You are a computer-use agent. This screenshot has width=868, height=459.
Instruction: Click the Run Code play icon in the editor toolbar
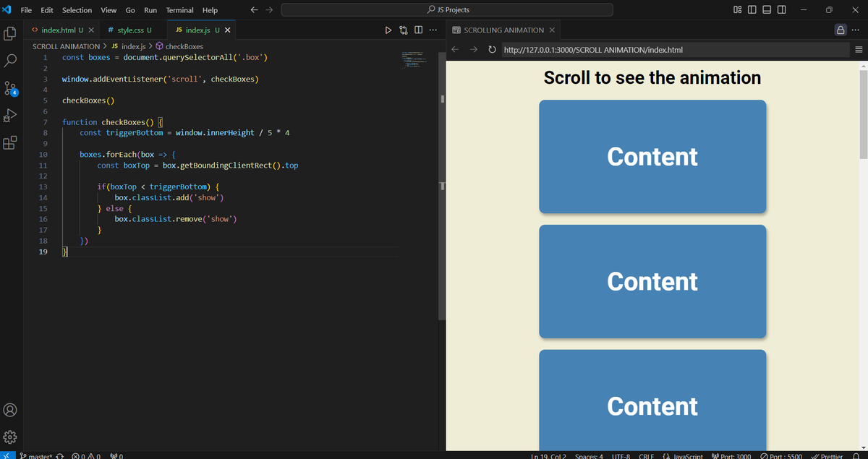[x=388, y=30]
